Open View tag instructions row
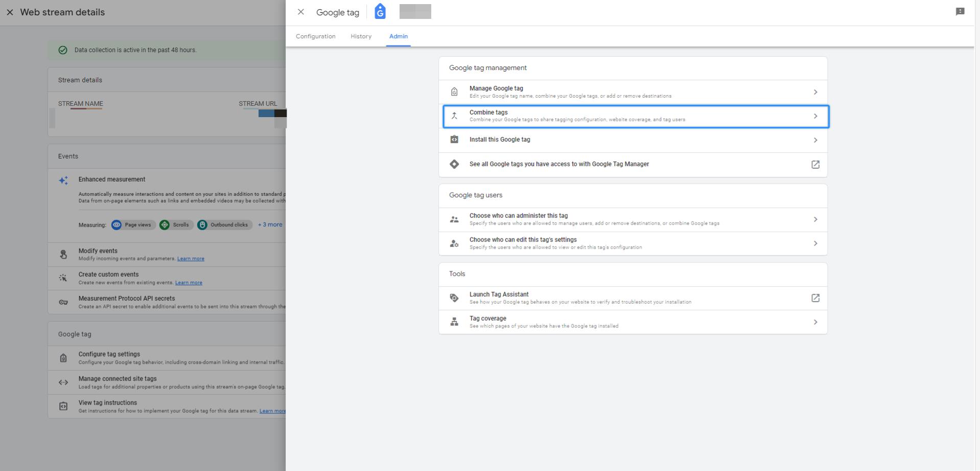The height and width of the screenshot is (471, 980). (167, 407)
